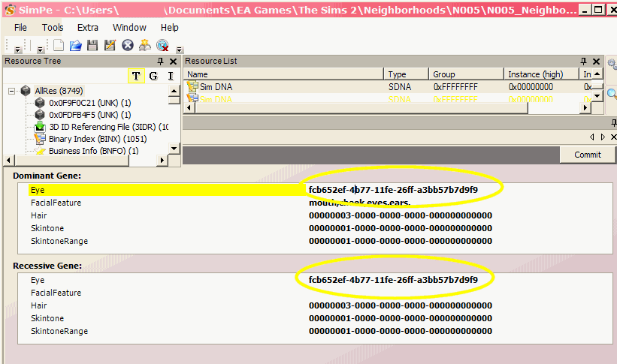617x364 pixels.
Task: Edit Dominant Gene Eye value field
Action: click(393, 190)
